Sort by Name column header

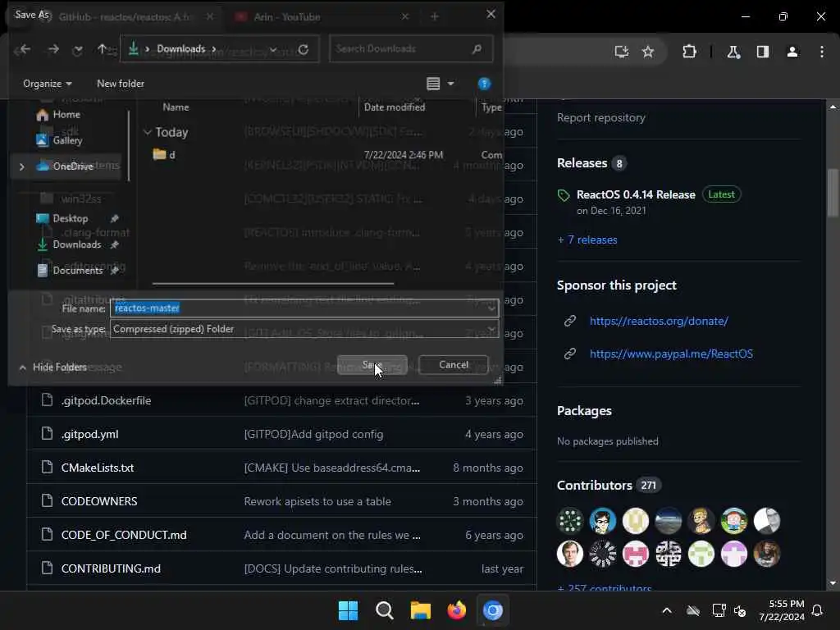coord(176,107)
